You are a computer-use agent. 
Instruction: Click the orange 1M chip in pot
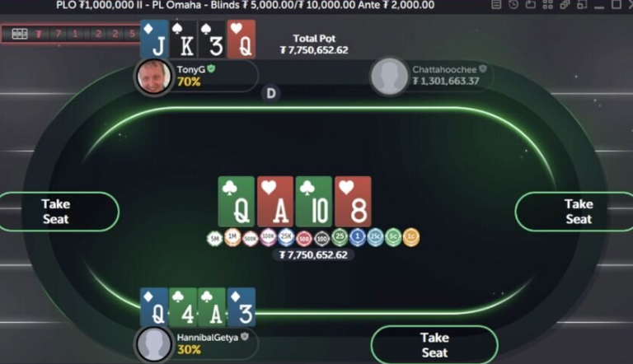pyautogui.click(x=232, y=237)
